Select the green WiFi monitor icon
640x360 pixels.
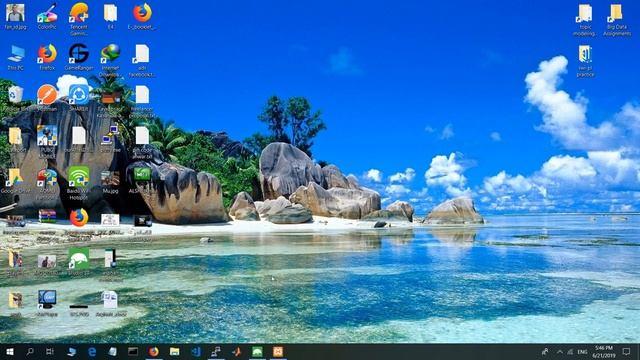(142, 180)
